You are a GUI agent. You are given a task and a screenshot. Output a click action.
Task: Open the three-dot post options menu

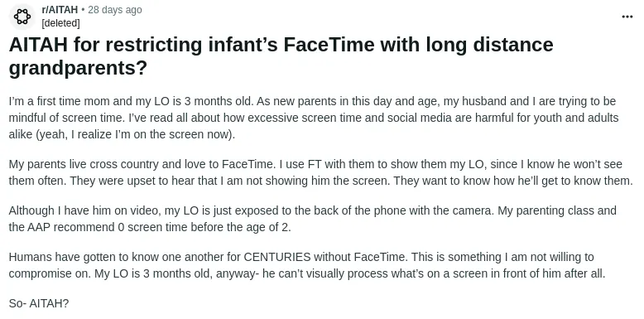tap(627, 17)
